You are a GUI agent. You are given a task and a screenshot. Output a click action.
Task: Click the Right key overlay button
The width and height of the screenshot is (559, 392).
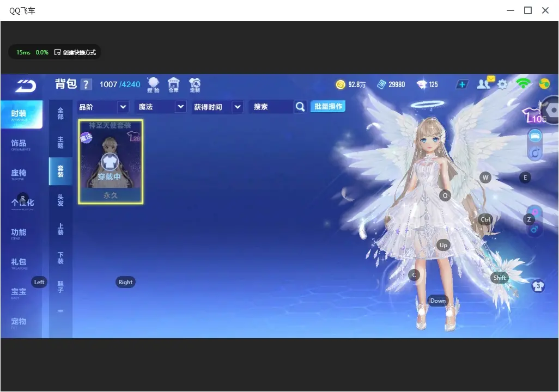125,282
